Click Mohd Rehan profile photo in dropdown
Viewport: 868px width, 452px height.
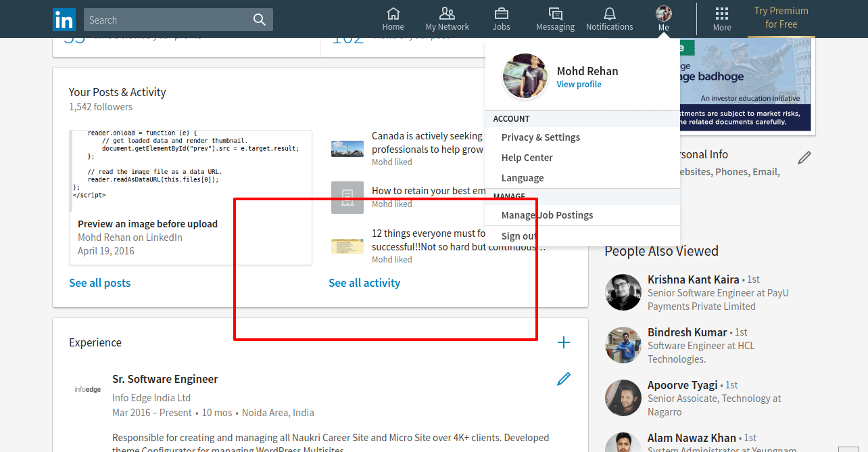[525, 76]
